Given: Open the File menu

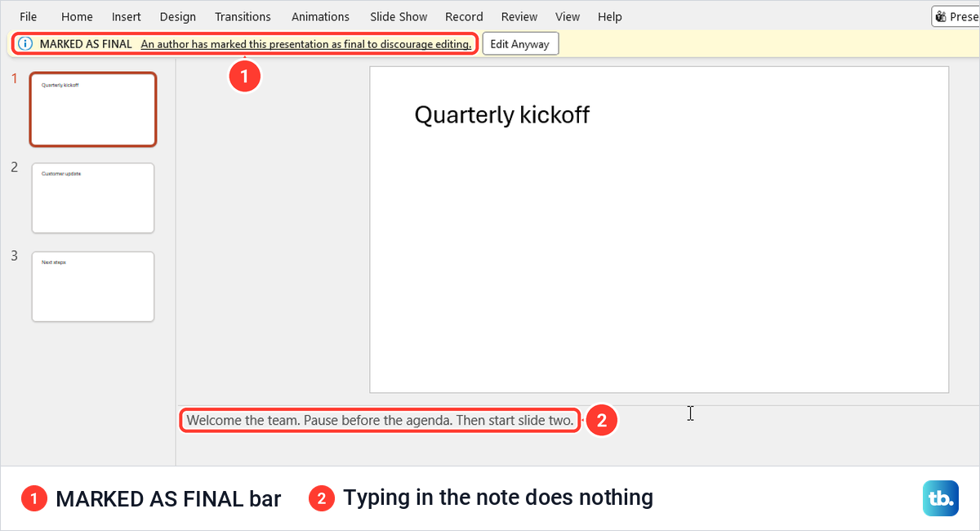Looking at the screenshot, I should pyautogui.click(x=29, y=16).
